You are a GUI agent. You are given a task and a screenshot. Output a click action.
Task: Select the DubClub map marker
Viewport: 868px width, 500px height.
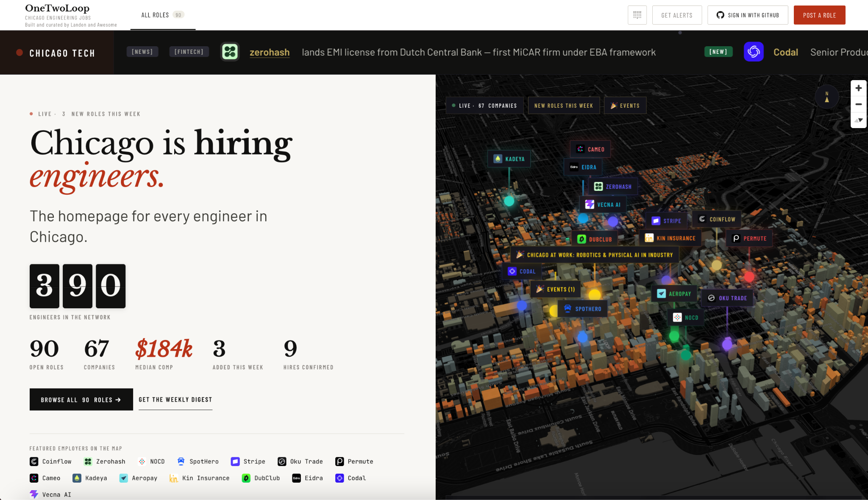point(595,239)
